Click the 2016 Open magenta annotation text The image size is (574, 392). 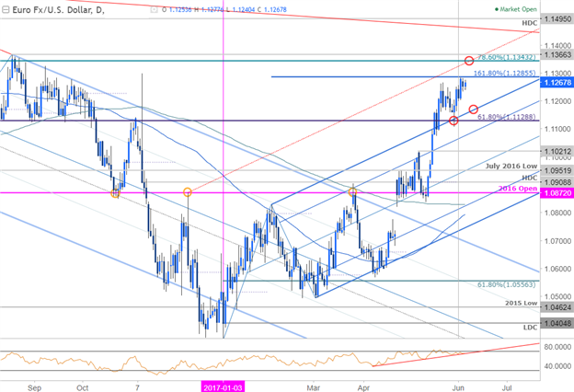[518, 189]
